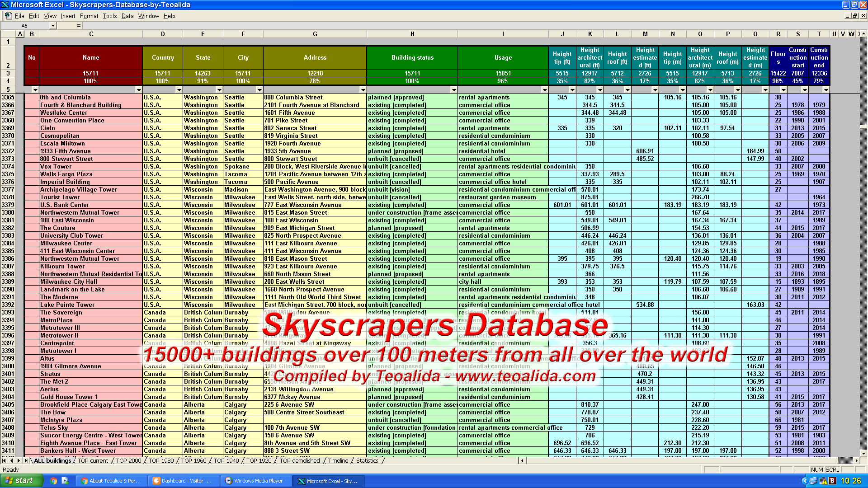
Task: Jump to first sheet with tab navigation arrow
Action: [x=4, y=461]
